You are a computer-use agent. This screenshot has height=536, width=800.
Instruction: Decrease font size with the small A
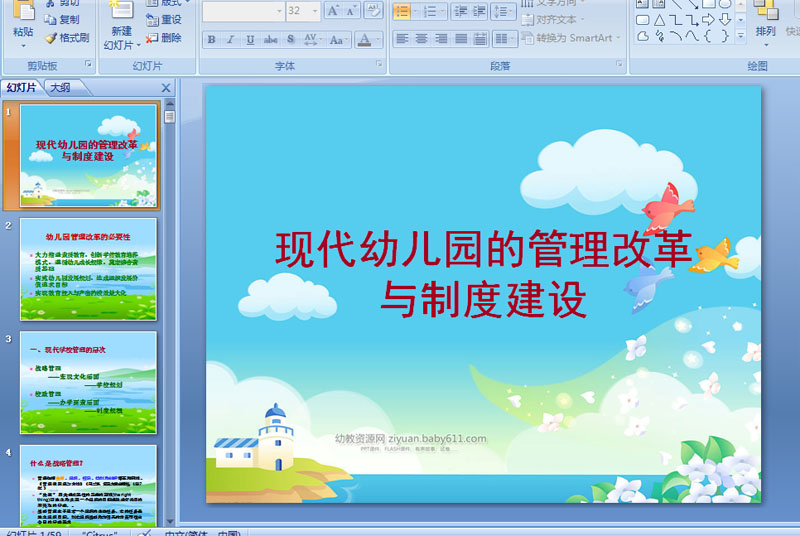tap(351, 11)
